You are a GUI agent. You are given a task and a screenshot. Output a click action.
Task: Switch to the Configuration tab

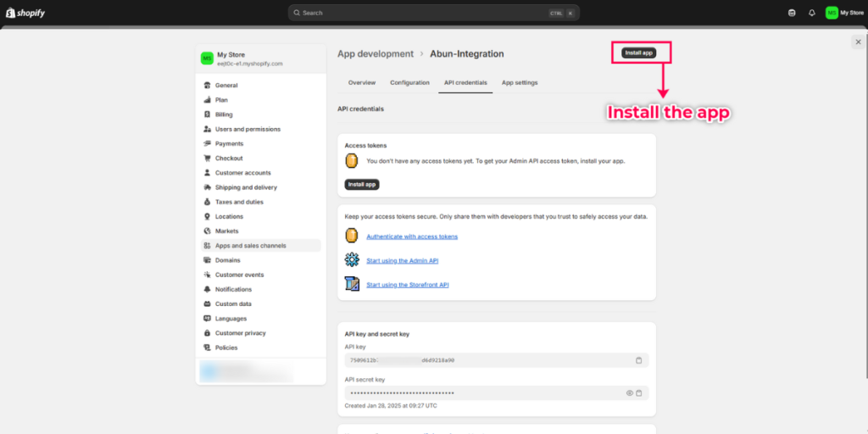(x=409, y=82)
